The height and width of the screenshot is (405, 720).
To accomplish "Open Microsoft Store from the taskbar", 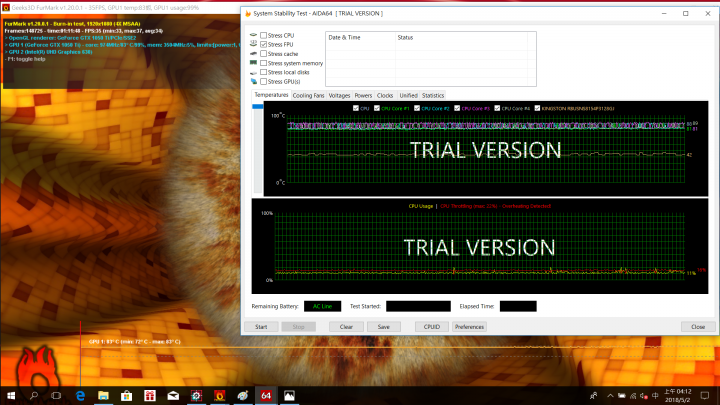I will pos(127,395).
